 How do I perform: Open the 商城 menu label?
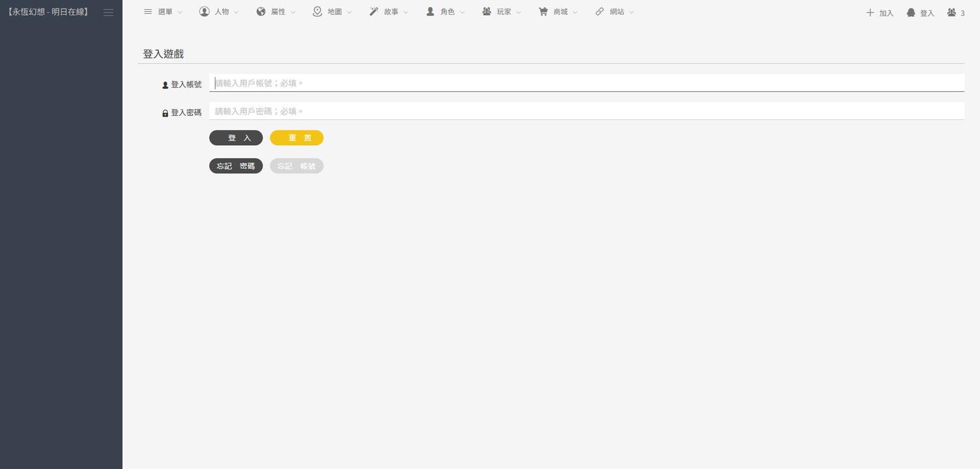[560, 12]
